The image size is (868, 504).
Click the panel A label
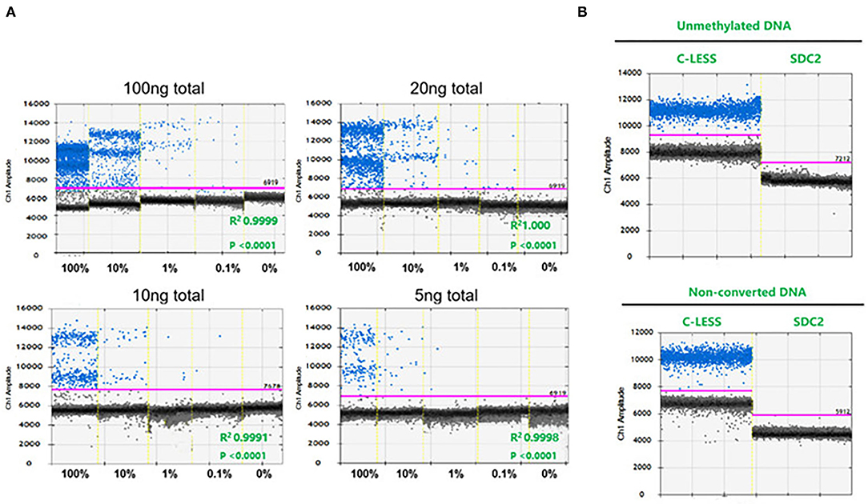tap(10, 12)
